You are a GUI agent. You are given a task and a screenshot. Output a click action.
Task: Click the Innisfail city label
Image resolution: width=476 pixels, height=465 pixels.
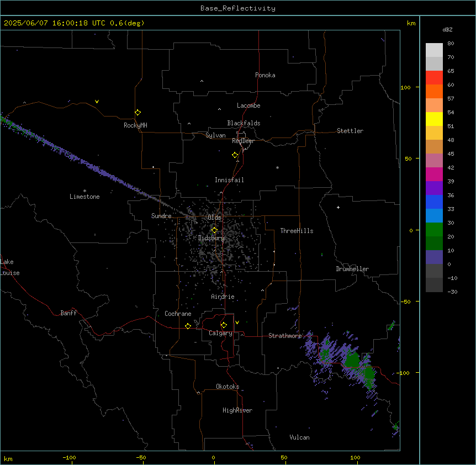[x=229, y=180]
